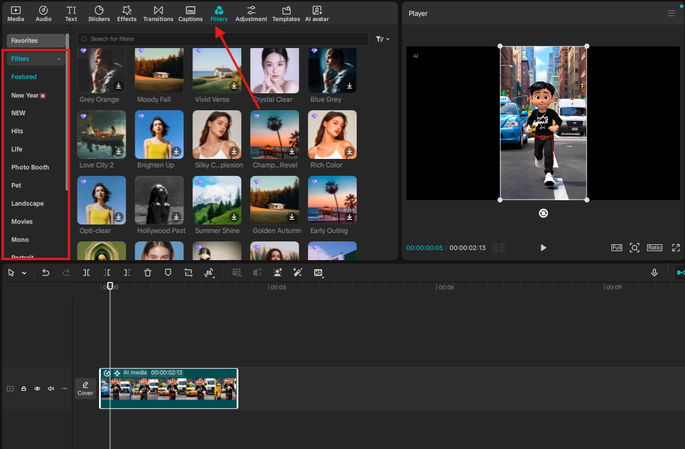Click the Favorites button
The image size is (685, 449).
(36, 41)
